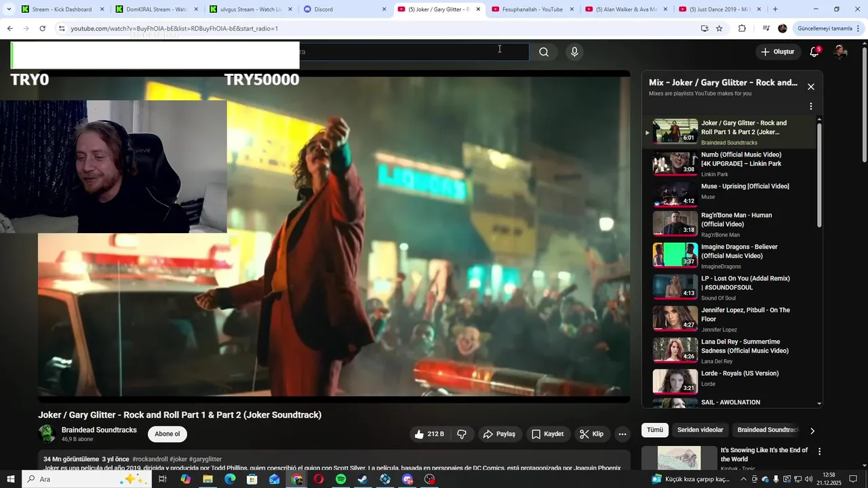Select Braindead Soundtracks filter chip
The height and width of the screenshot is (488, 868).
pos(767,430)
